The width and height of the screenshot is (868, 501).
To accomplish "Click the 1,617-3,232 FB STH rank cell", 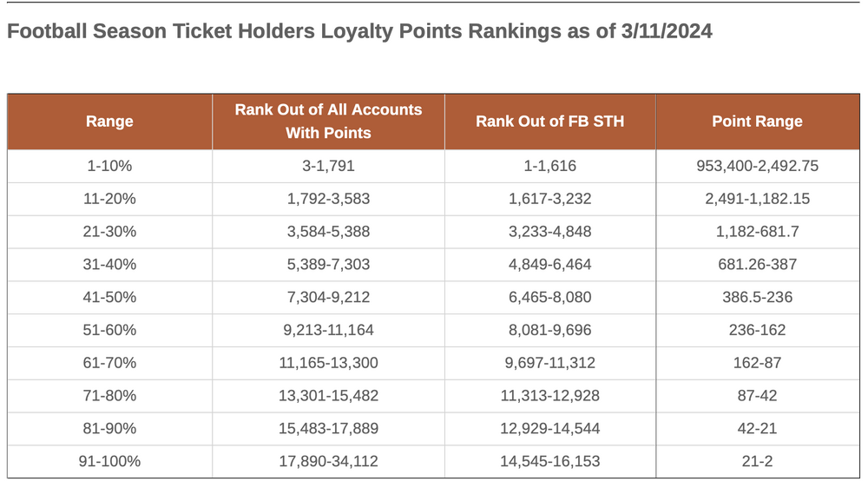I will [549, 199].
